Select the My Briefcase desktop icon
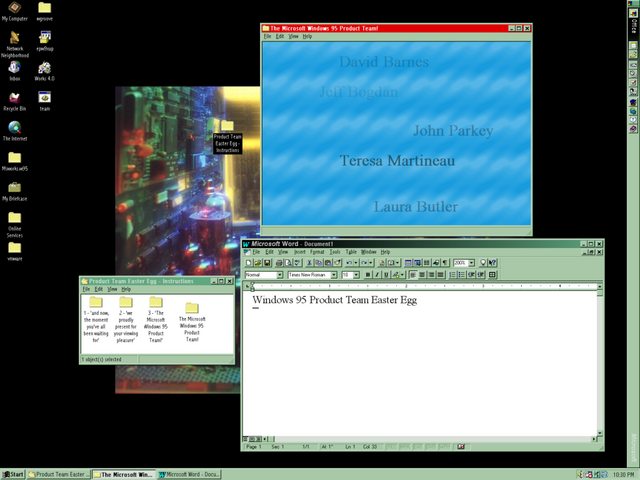The height and width of the screenshot is (480, 640). click(x=15, y=191)
